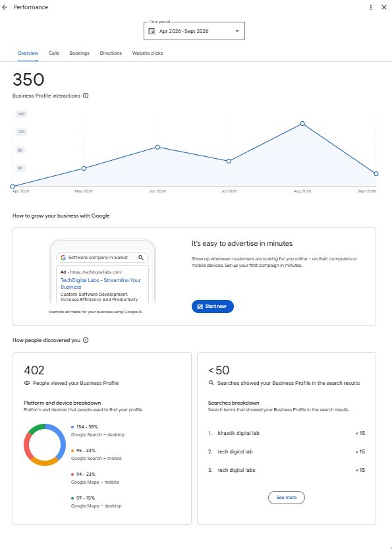This screenshot has width=392, height=549.
Task: Open the three-dot more options menu
Action: click(x=371, y=7)
